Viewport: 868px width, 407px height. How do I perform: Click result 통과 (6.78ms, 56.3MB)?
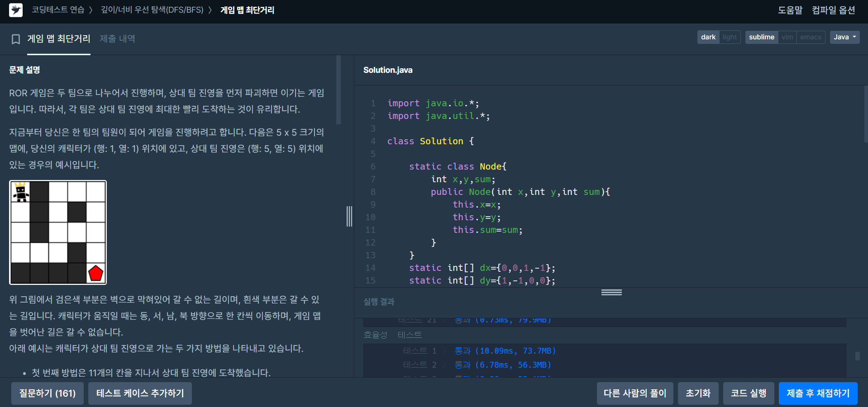503,365
